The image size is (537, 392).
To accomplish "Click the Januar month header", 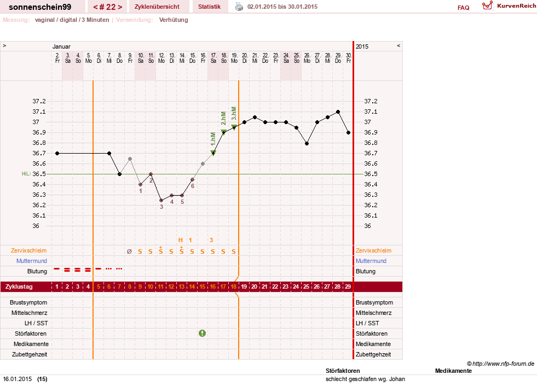I will [x=61, y=46].
